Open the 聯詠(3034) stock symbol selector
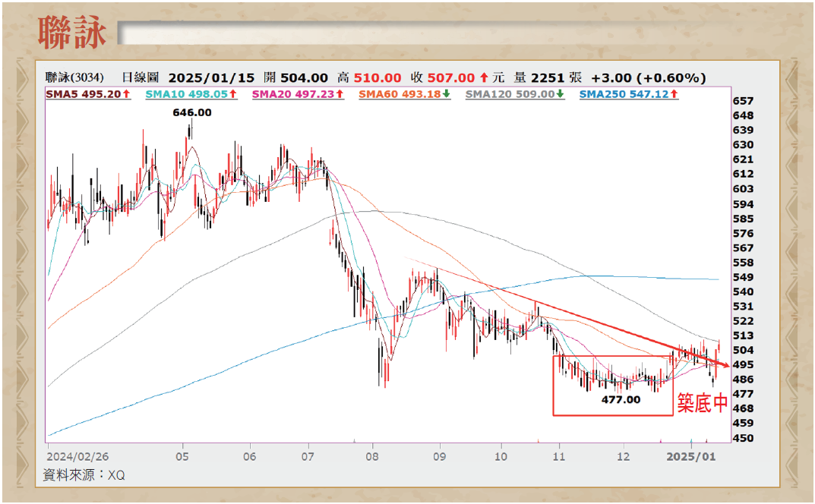 click(x=74, y=77)
